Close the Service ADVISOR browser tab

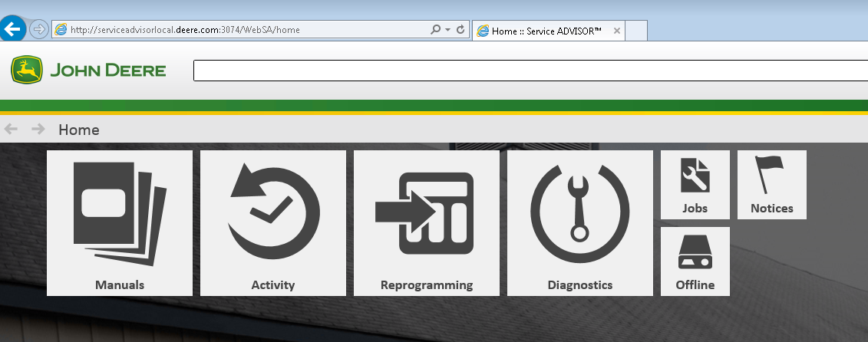(617, 31)
